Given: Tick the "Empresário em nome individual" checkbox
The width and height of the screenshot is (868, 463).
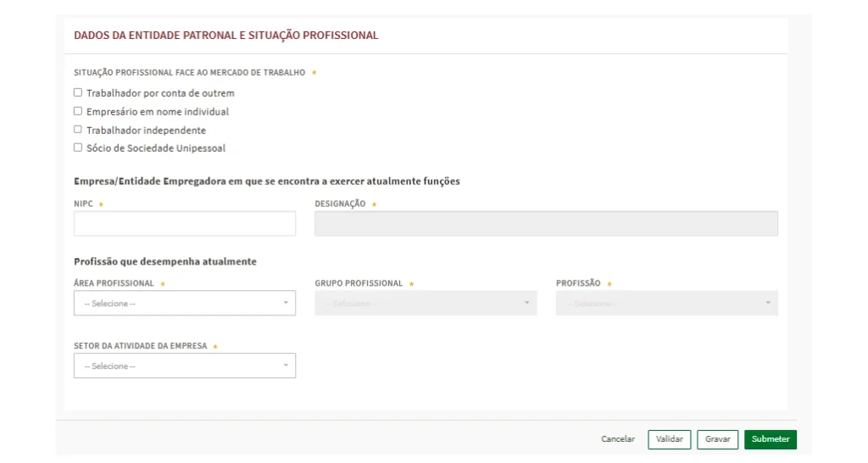Looking at the screenshot, I should [78, 111].
